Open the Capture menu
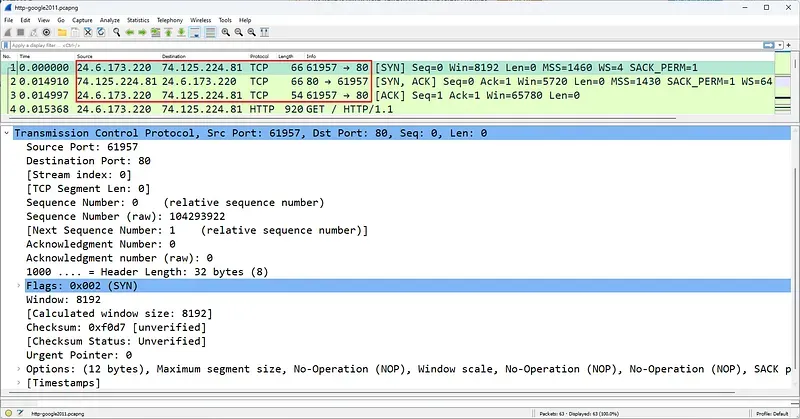Screen dimensions: 800x419 tap(82, 20)
